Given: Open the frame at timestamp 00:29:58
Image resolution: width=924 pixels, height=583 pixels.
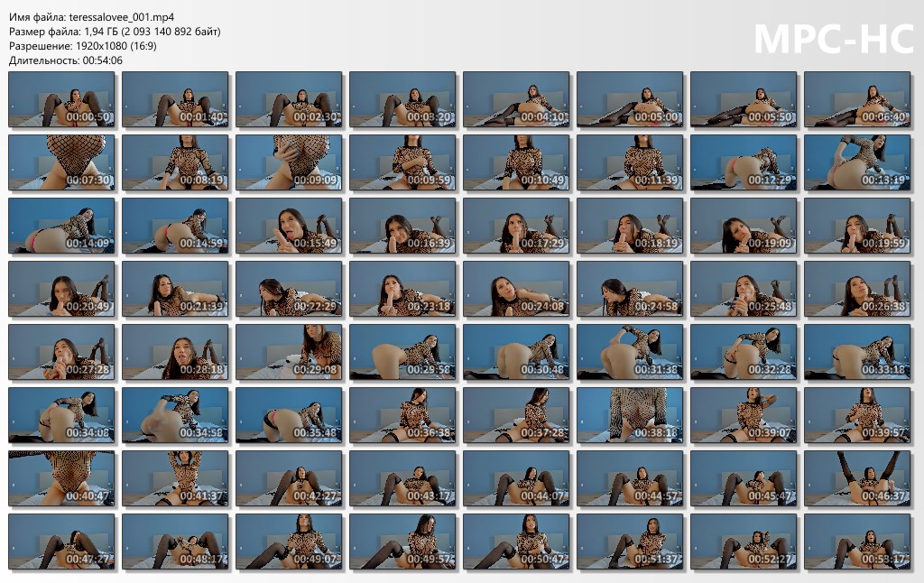Looking at the screenshot, I should (402, 352).
